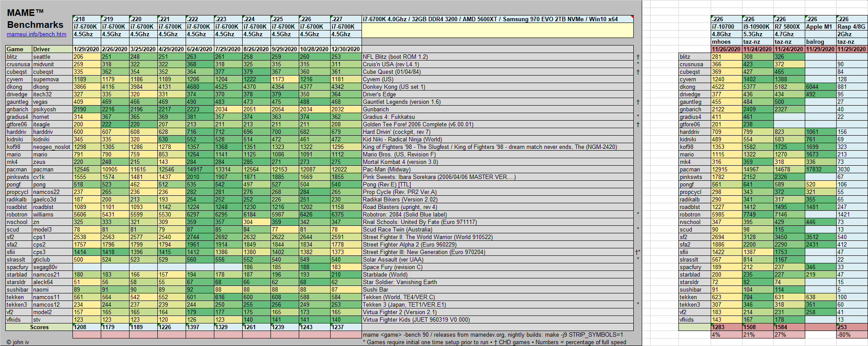
Task: Select the Rasp 4/8G header cell
Action: click(852, 27)
